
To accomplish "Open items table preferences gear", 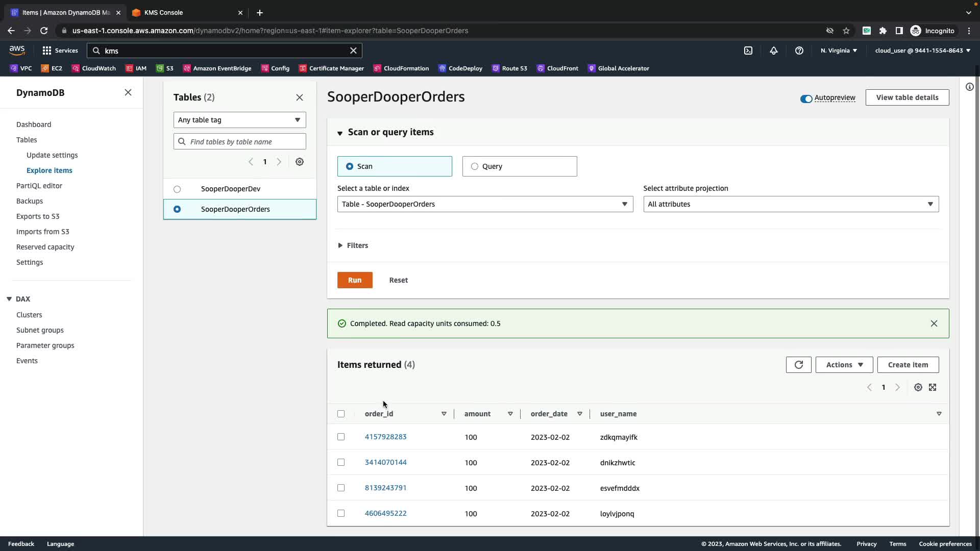I will (918, 387).
